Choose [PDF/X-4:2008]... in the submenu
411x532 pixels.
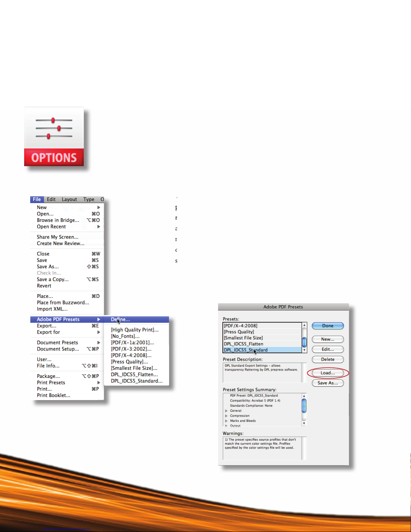pos(137,355)
